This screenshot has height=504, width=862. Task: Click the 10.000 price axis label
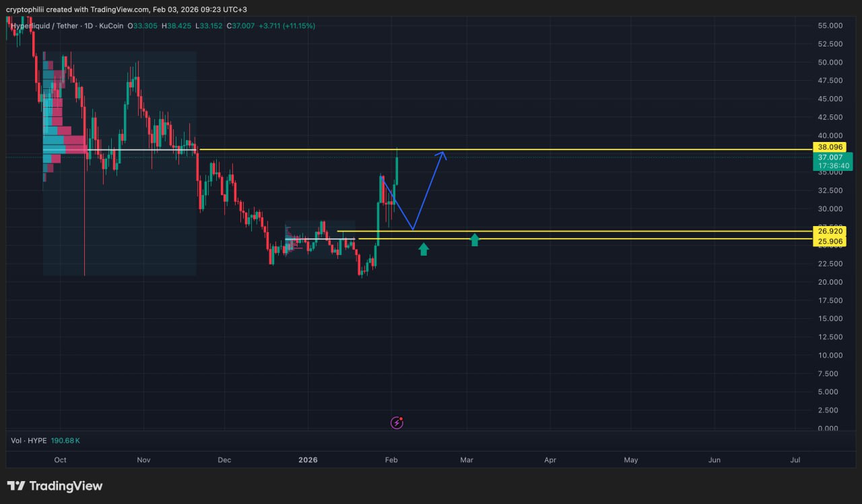(830, 355)
